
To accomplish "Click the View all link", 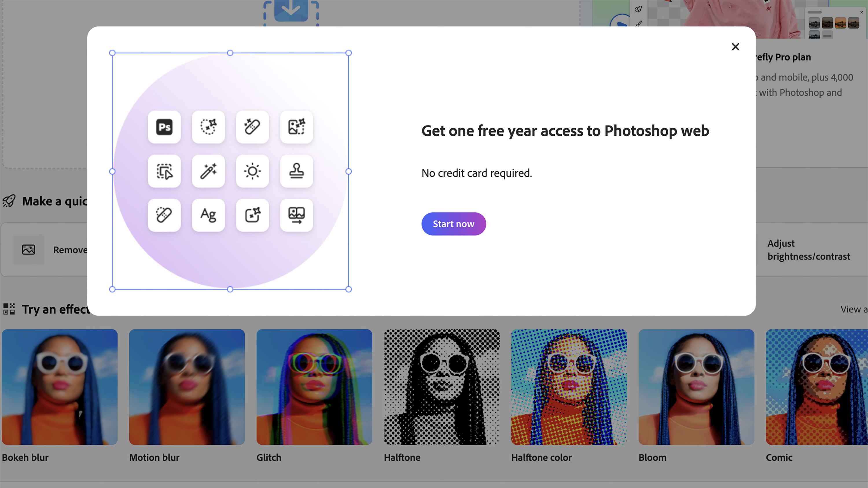I will coord(853,309).
